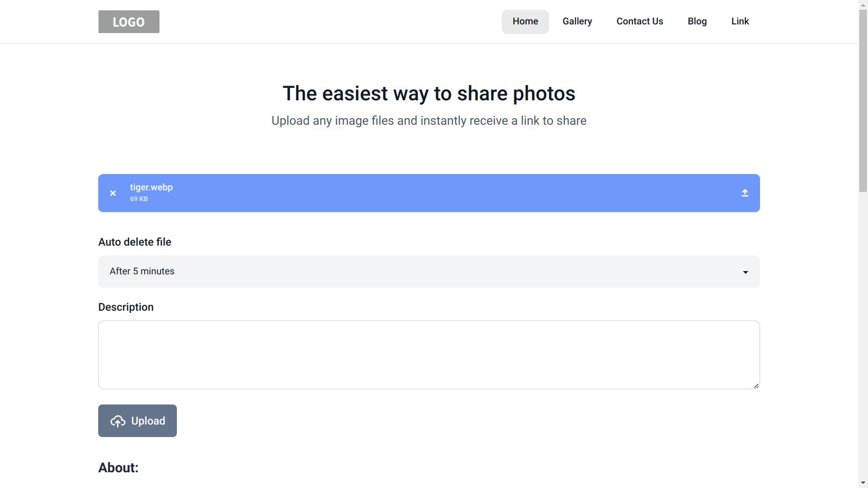Click the "Auto delete file" label
This screenshot has height=488, width=868.
135,242
